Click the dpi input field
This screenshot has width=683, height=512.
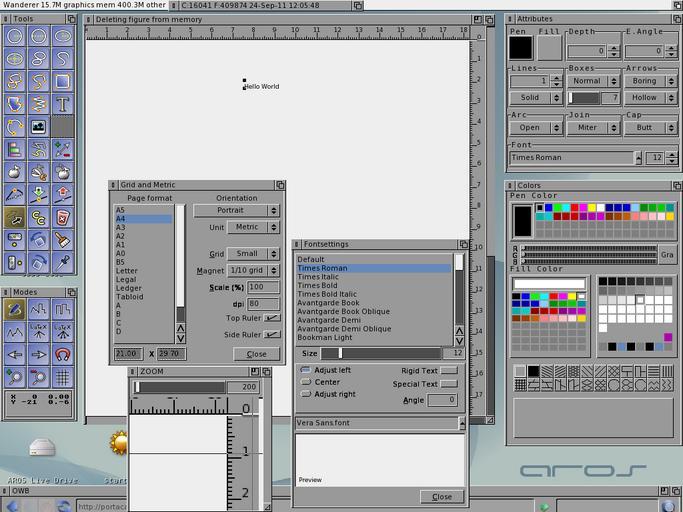click(263, 303)
